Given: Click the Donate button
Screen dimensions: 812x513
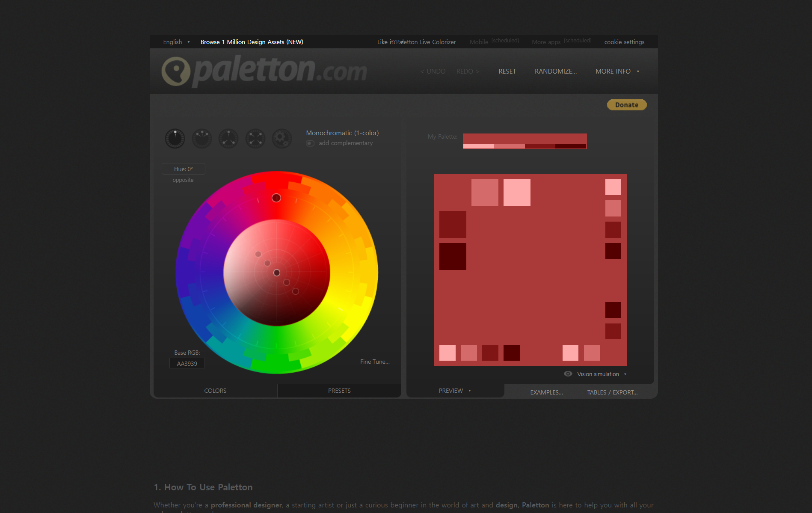Looking at the screenshot, I should tap(627, 105).
